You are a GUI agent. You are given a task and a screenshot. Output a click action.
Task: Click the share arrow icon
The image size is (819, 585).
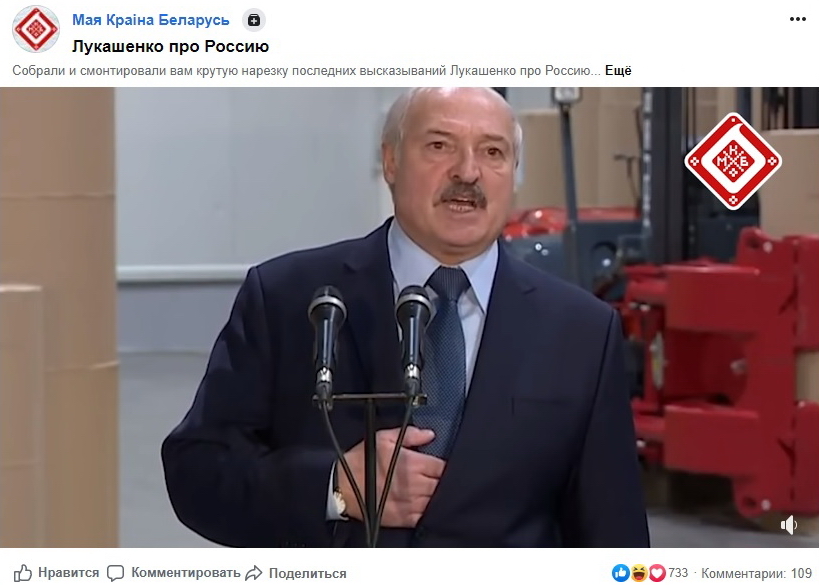click(254, 573)
